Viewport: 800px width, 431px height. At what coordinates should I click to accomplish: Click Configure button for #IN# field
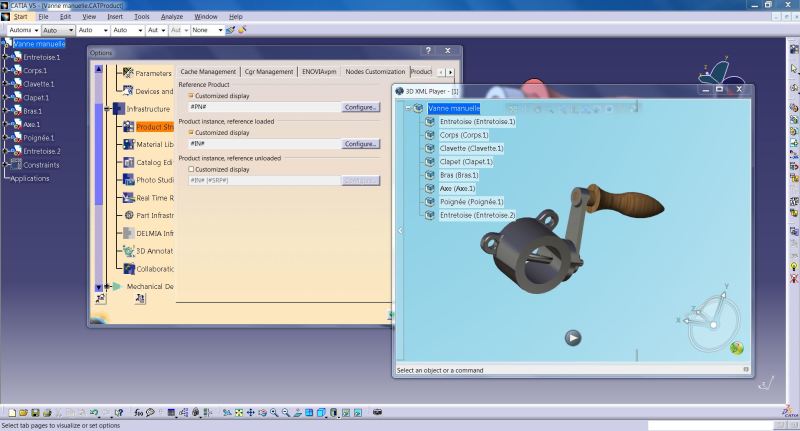point(360,144)
